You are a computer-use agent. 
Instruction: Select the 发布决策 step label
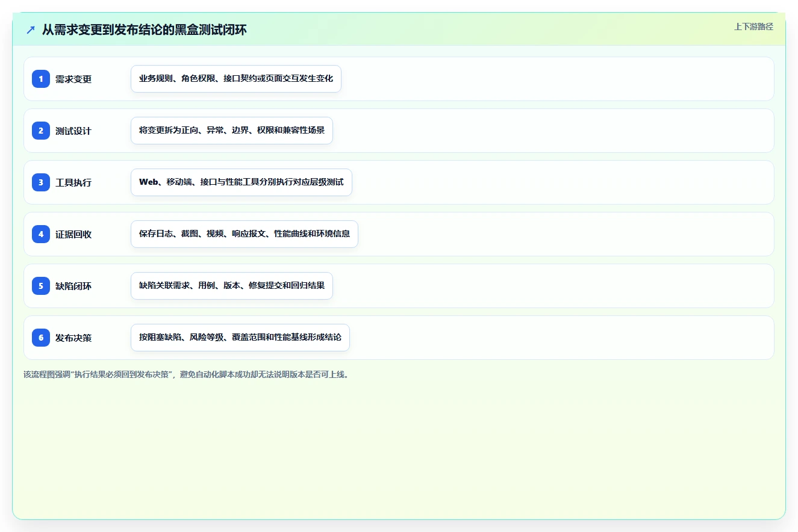click(73, 338)
